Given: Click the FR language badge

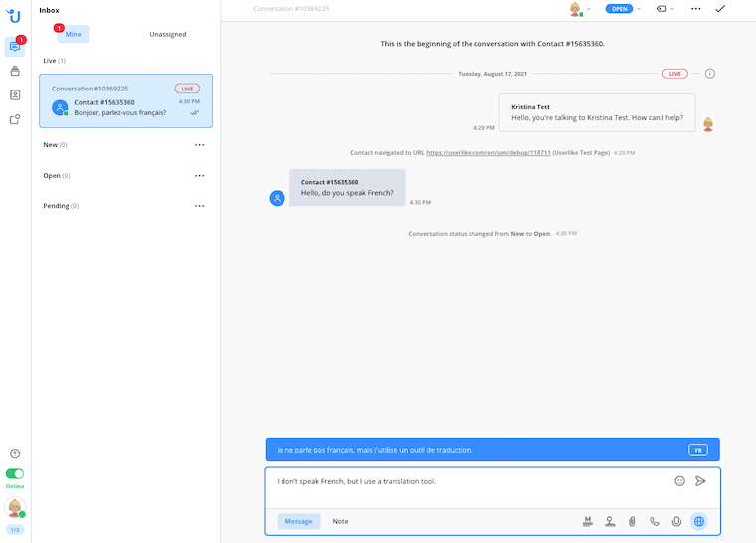Looking at the screenshot, I should click(x=698, y=450).
